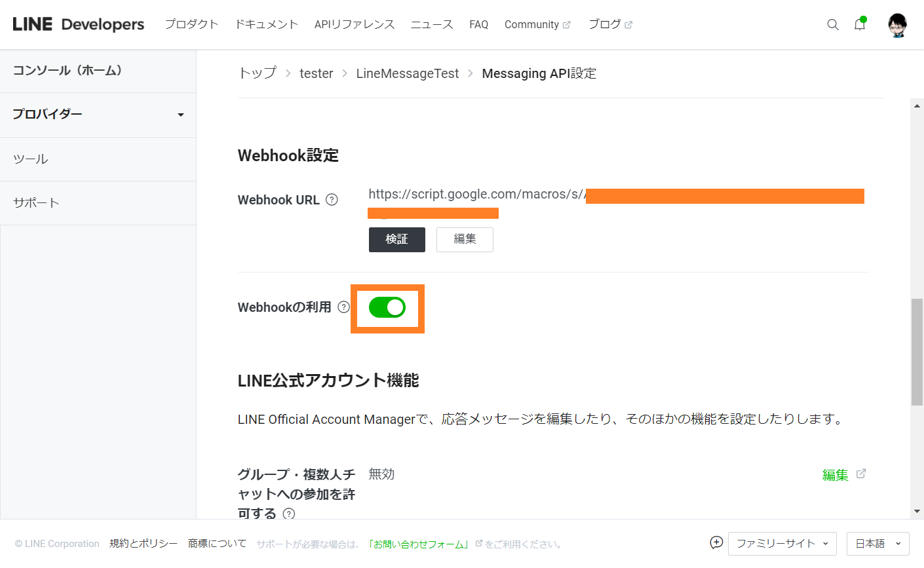Open the ファミリーサイト dropdown
The image size is (924, 568).
click(782, 544)
